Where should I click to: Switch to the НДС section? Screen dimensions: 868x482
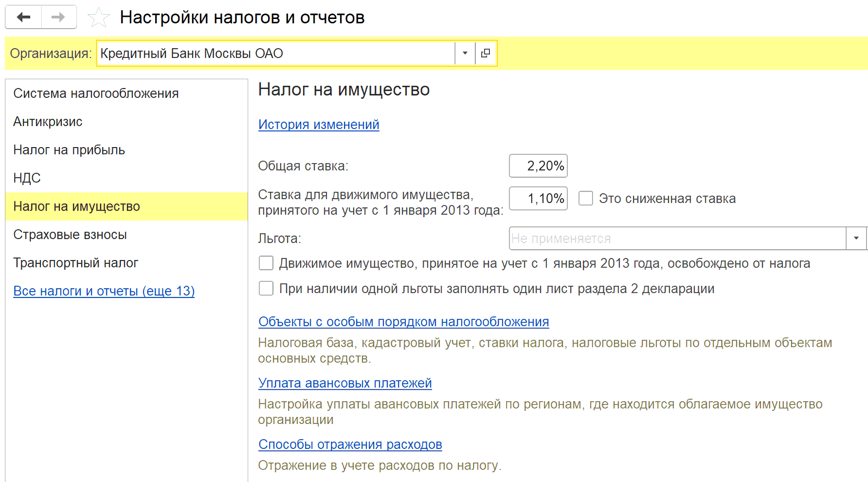pyautogui.click(x=27, y=178)
